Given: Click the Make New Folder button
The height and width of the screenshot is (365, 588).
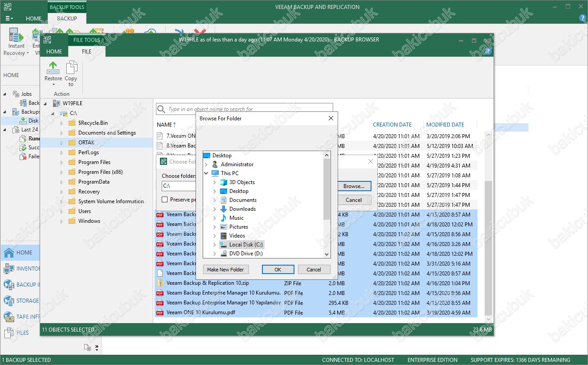Looking at the screenshot, I should pyautogui.click(x=225, y=270).
